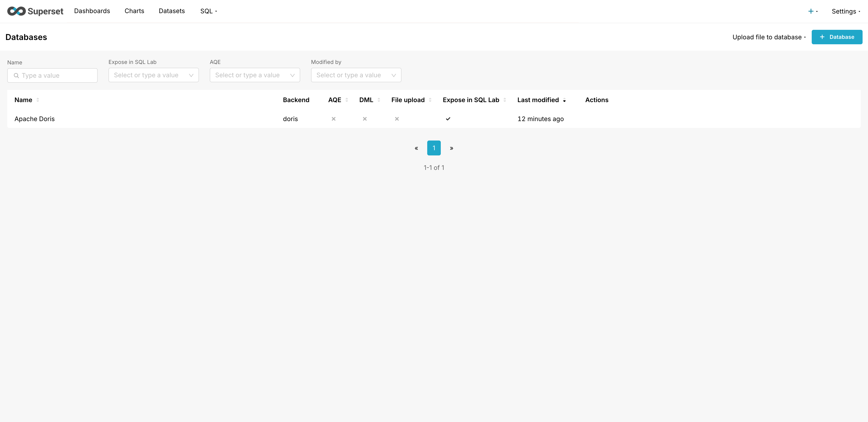The width and height of the screenshot is (868, 422).
Task: Sort by Expose in SQL Lab column arrows
Action: point(505,100)
